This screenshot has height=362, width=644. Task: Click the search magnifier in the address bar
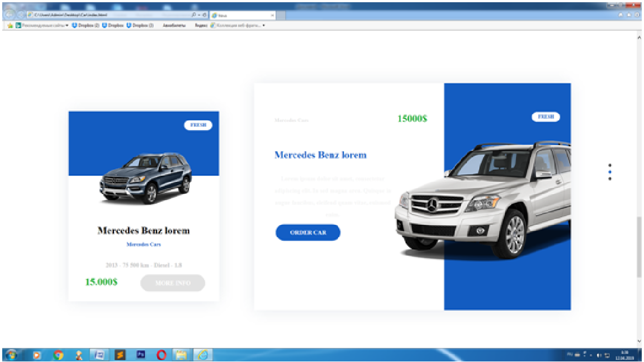tap(193, 15)
